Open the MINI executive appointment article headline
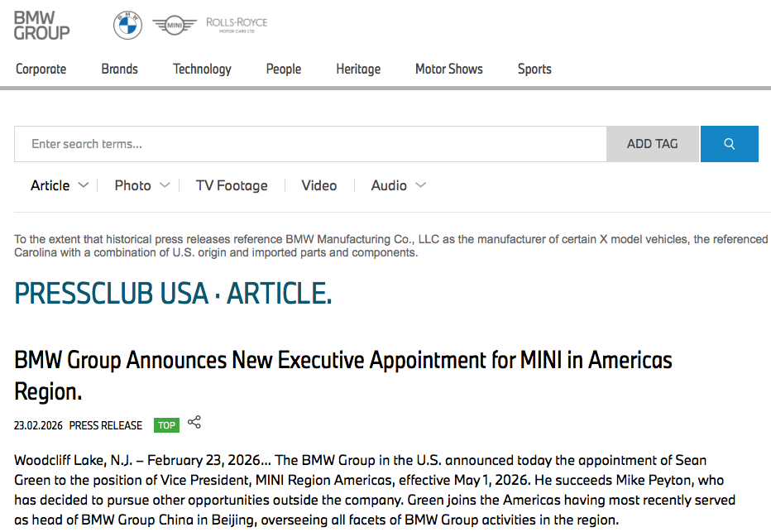This screenshot has width=771, height=532. point(343,376)
